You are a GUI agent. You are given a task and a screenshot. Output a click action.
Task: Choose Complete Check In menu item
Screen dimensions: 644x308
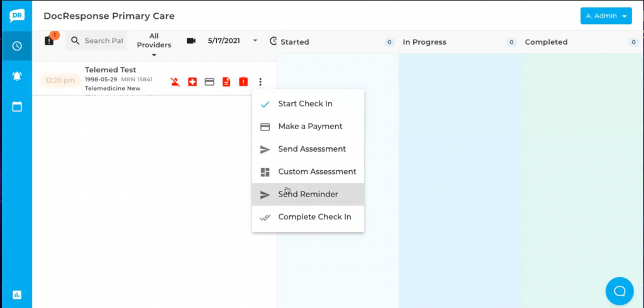pos(308,217)
